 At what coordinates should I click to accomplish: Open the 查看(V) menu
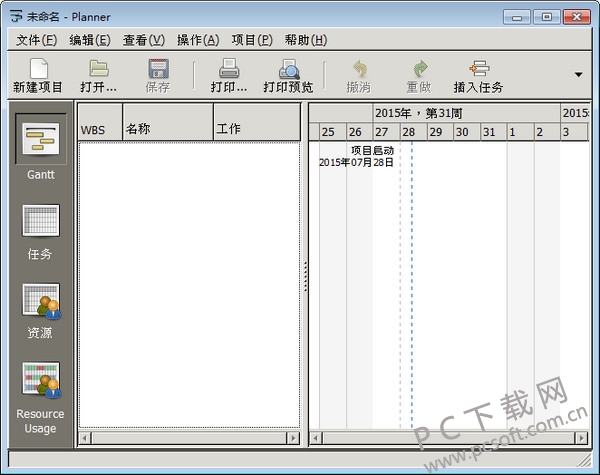[144, 40]
